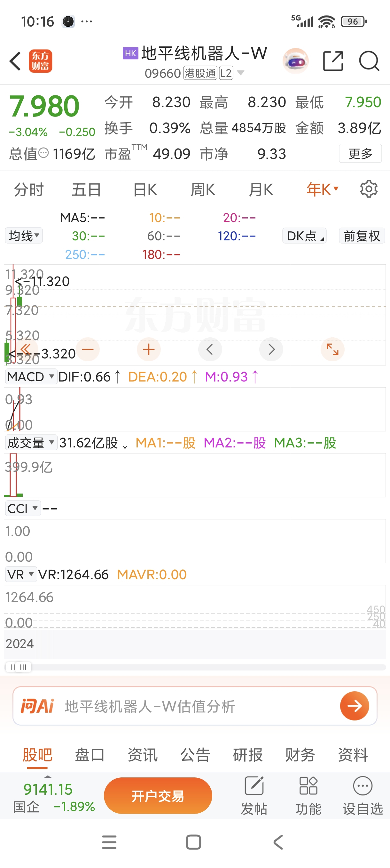Switch to the 月K chart tab
Screen dimensions: 390x868
click(261, 189)
